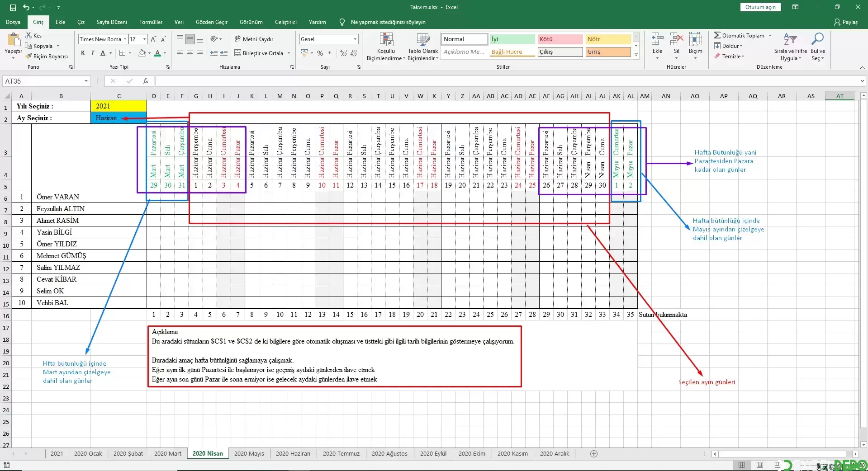Screen dimensions: 868x471
Task: Toggle align right button
Action: click(x=200, y=53)
